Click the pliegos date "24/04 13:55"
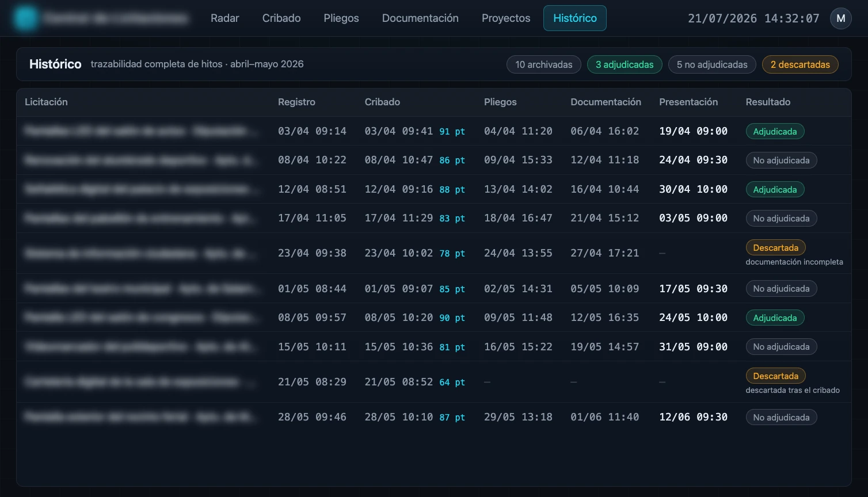The height and width of the screenshot is (497, 868). click(x=518, y=253)
